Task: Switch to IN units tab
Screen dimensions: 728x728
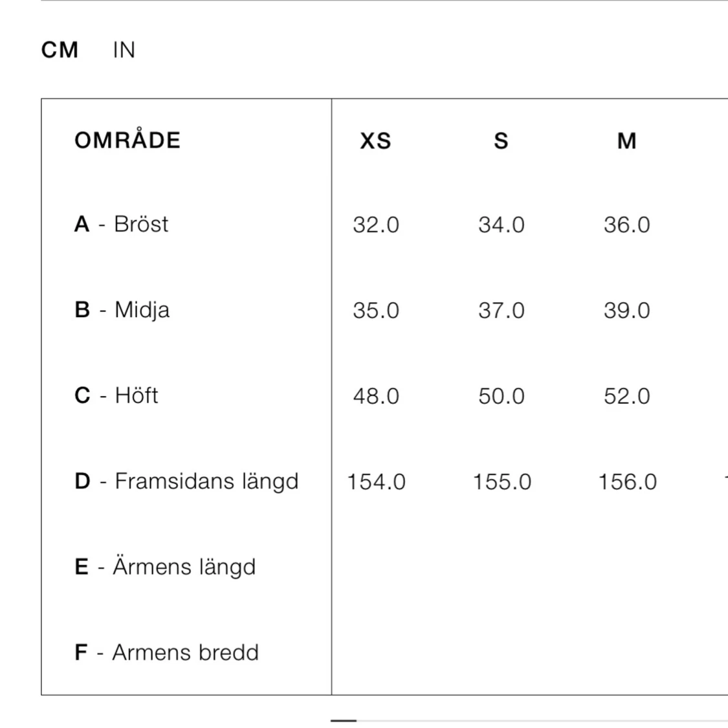Action: [124, 50]
